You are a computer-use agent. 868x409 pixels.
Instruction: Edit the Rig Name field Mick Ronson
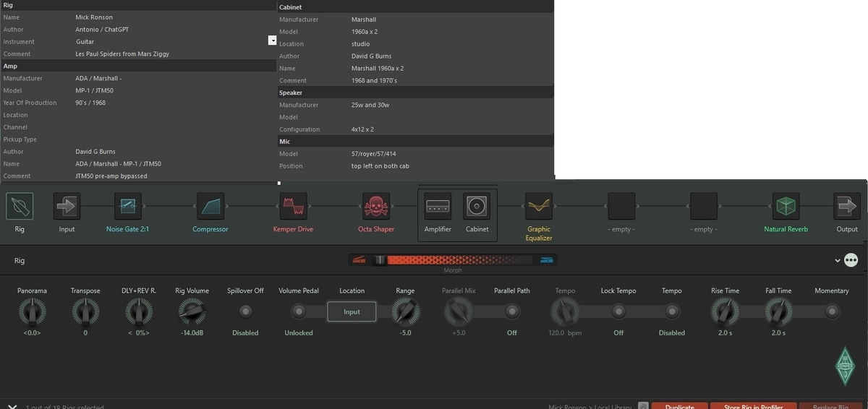(174, 17)
